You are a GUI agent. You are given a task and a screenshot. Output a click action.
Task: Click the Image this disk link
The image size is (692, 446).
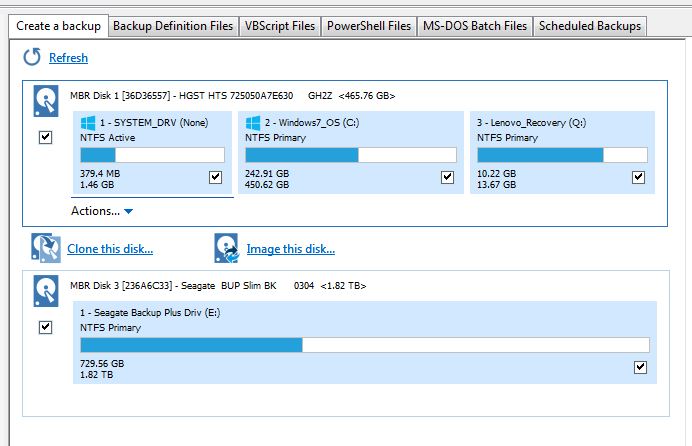[290, 249]
